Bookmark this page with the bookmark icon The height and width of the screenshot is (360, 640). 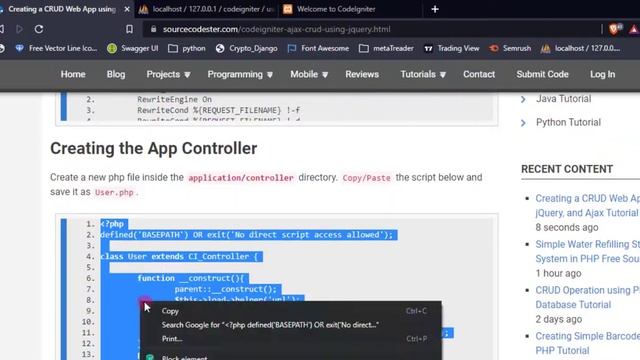[x=129, y=29]
